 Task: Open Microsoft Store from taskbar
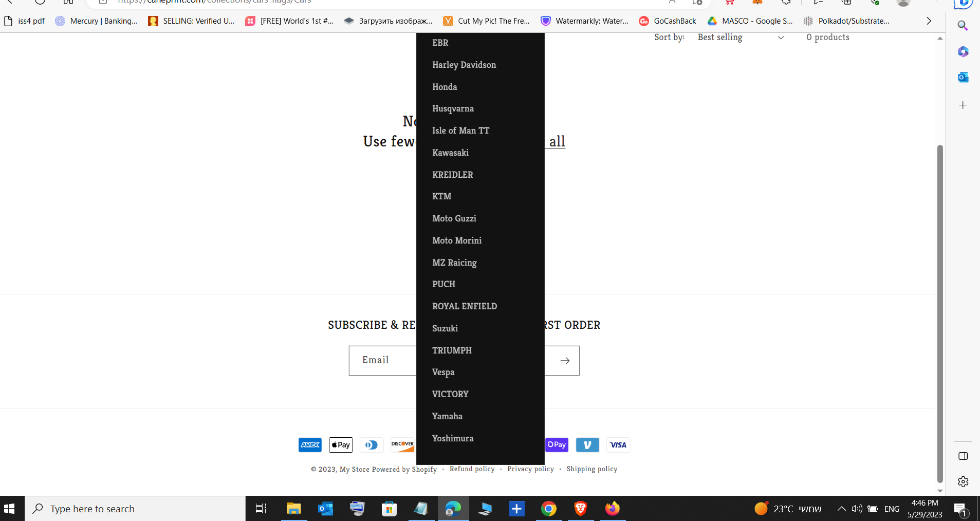(x=389, y=509)
